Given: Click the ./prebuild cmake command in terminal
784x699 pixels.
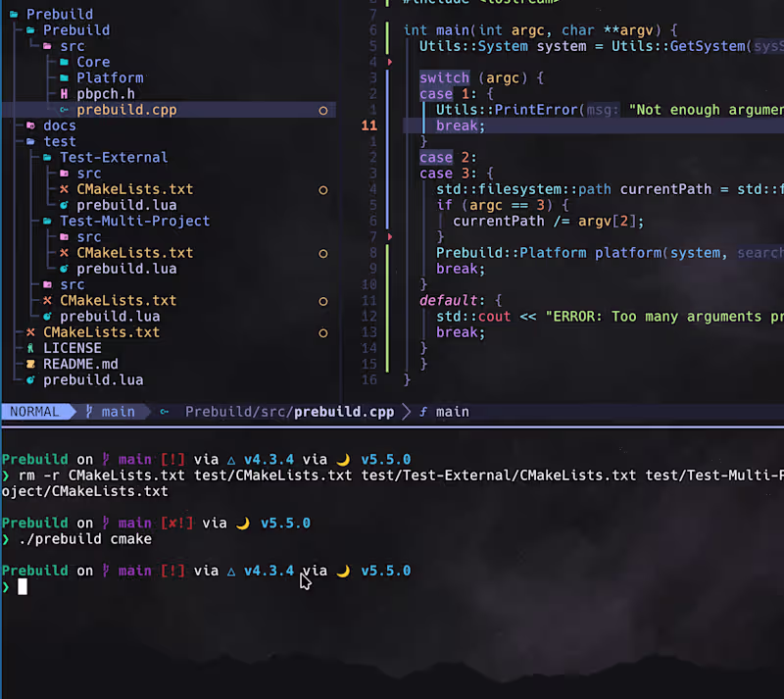Looking at the screenshot, I should (x=85, y=539).
